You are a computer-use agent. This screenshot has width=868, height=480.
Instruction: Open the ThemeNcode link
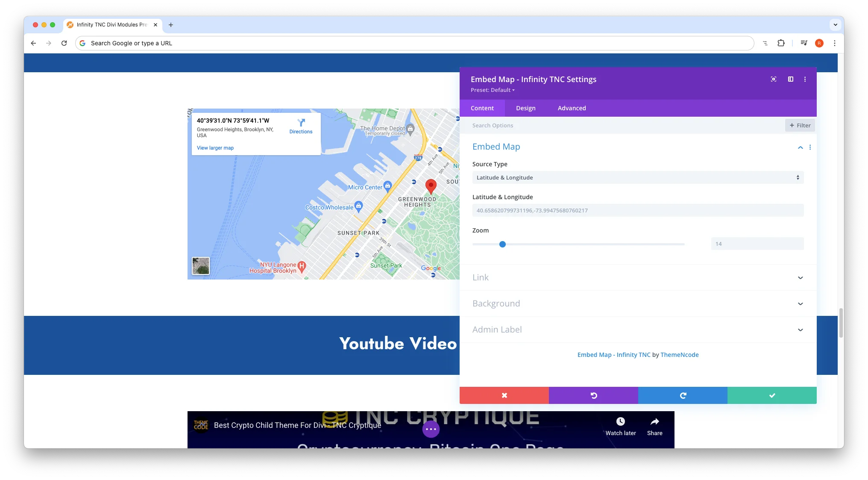679,354
